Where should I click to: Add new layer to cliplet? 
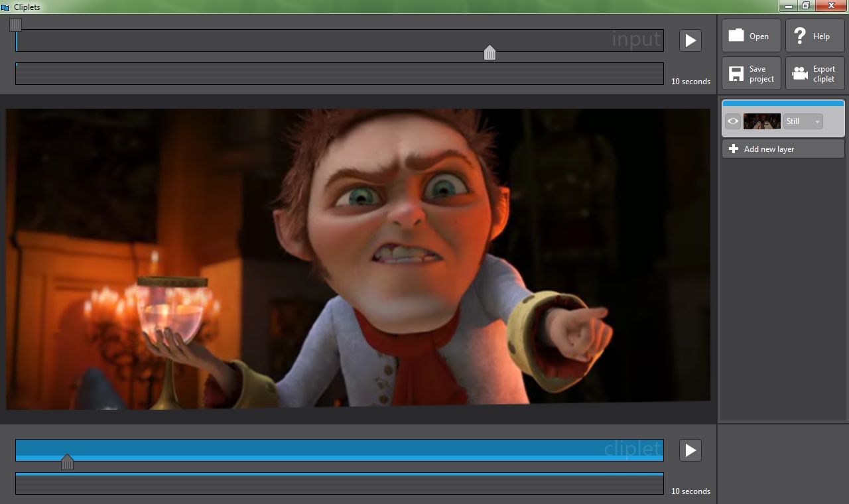coord(783,149)
